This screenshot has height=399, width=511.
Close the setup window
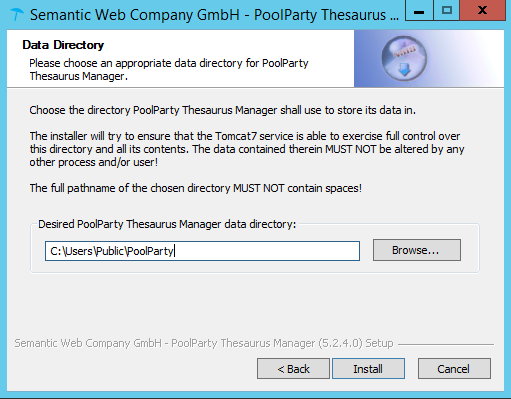[x=482, y=11]
